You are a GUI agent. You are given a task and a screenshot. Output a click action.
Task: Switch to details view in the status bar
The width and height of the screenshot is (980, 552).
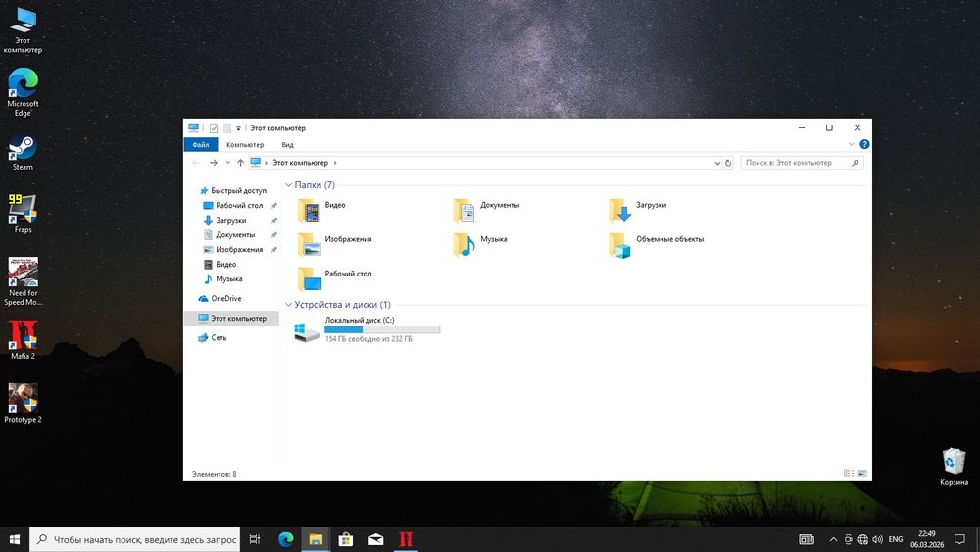coord(849,474)
